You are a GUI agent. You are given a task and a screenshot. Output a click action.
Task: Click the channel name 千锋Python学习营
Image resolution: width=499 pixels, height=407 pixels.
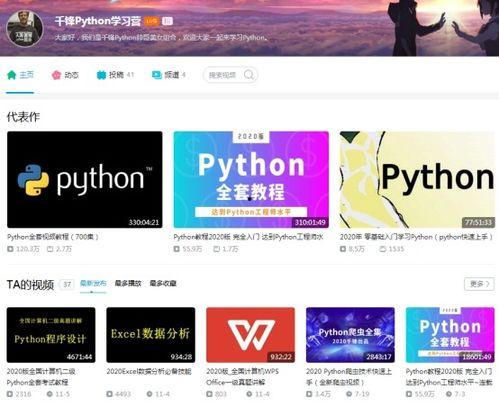[98, 21]
